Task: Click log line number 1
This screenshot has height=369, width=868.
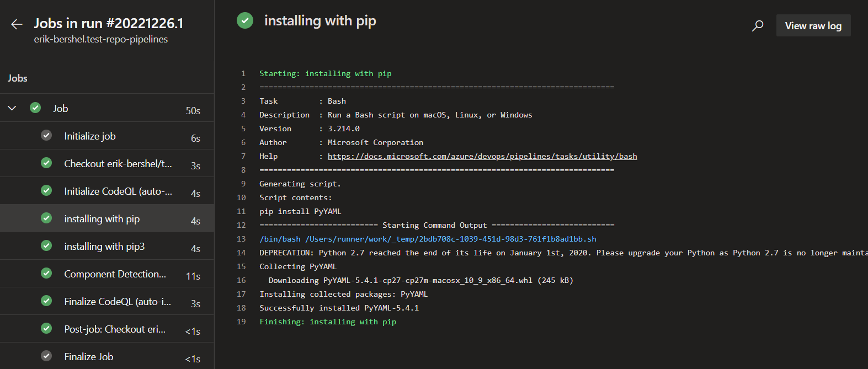Action: tap(243, 73)
